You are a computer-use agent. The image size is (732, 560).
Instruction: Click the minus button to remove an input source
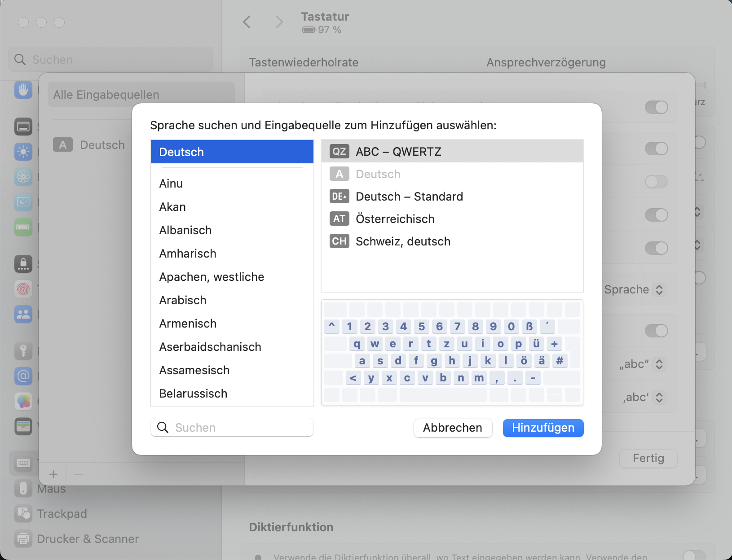79,474
